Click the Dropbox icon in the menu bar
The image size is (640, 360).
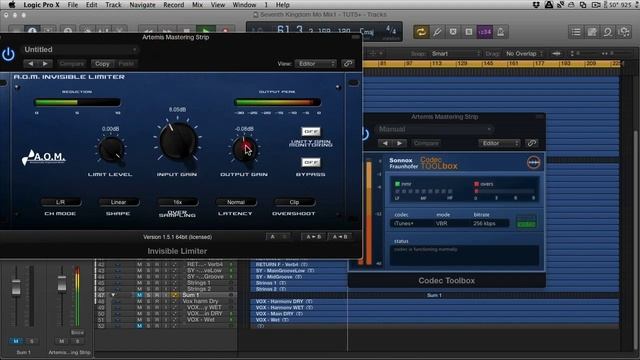[537, 5]
